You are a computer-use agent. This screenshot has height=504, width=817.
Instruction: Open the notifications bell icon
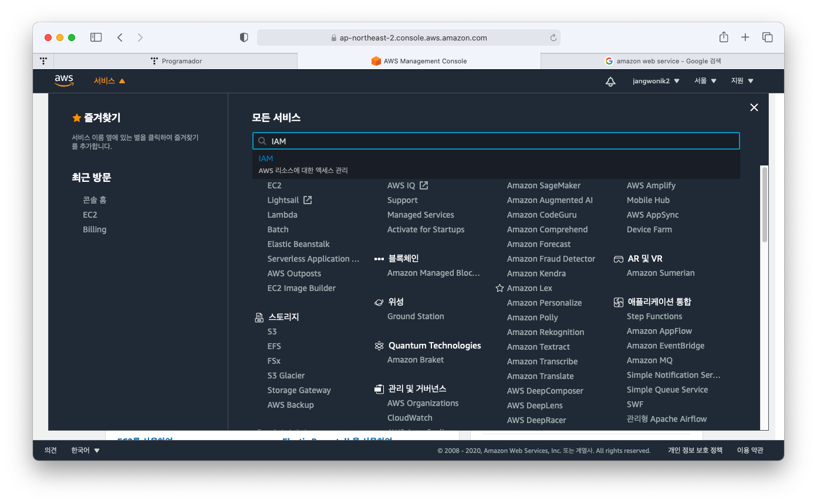point(610,81)
